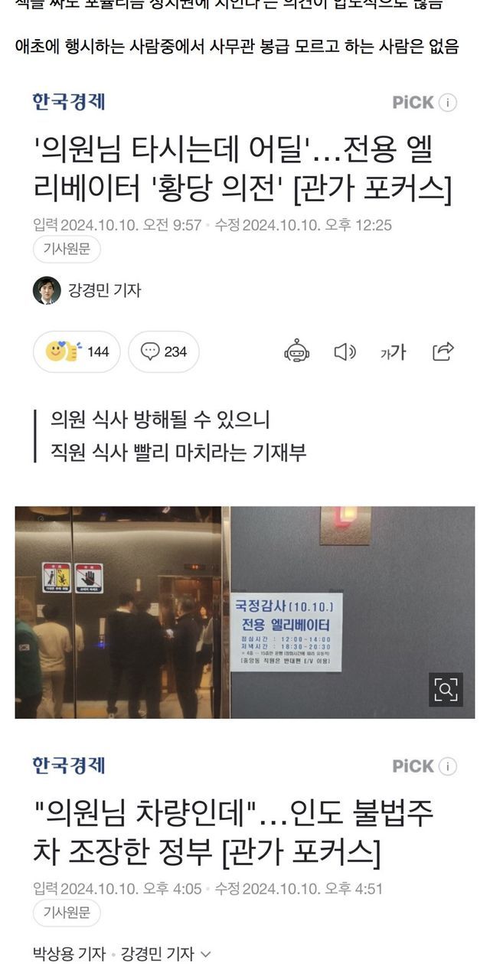Tap the 144 emoji reactions button
The width and height of the screenshot is (490, 980).
click(x=77, y=351)
